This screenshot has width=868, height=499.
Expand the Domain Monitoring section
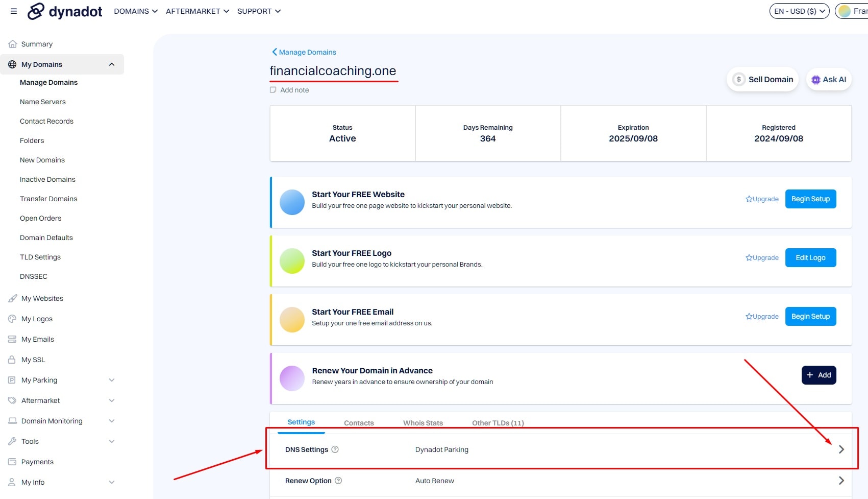tap(112, 421)
